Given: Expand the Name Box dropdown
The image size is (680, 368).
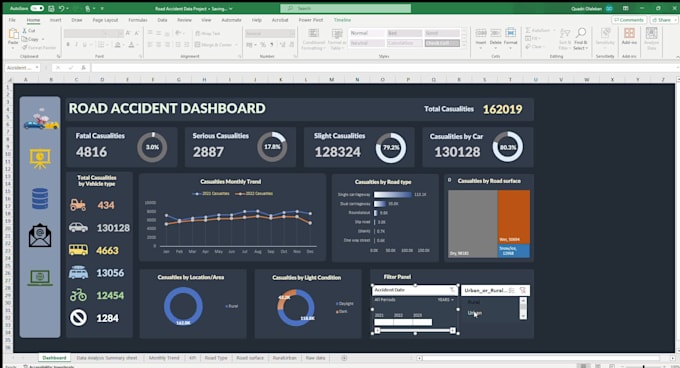Looking at the screenshot, I should (37, 68).
